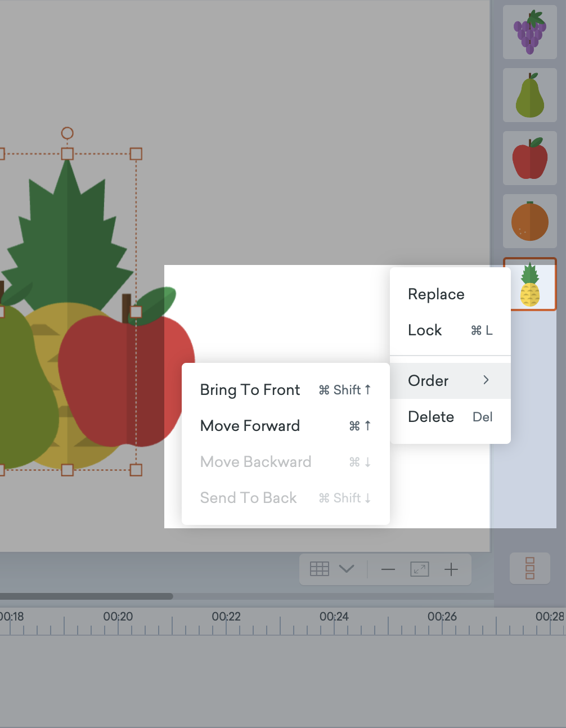Click the fit-to-screen icon

[x=420, y=569]
